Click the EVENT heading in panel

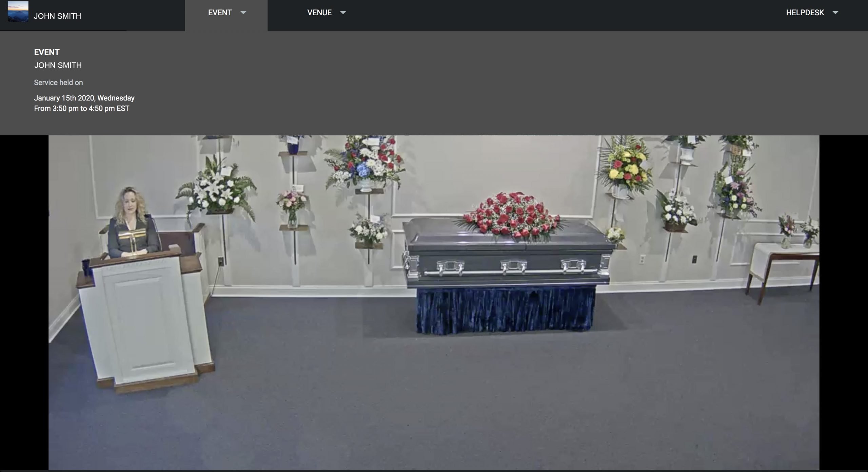(x=46, y=52)
